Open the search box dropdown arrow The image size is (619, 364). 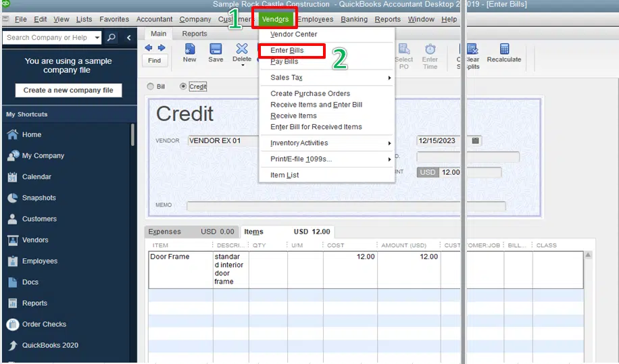[x=97, y=37]
